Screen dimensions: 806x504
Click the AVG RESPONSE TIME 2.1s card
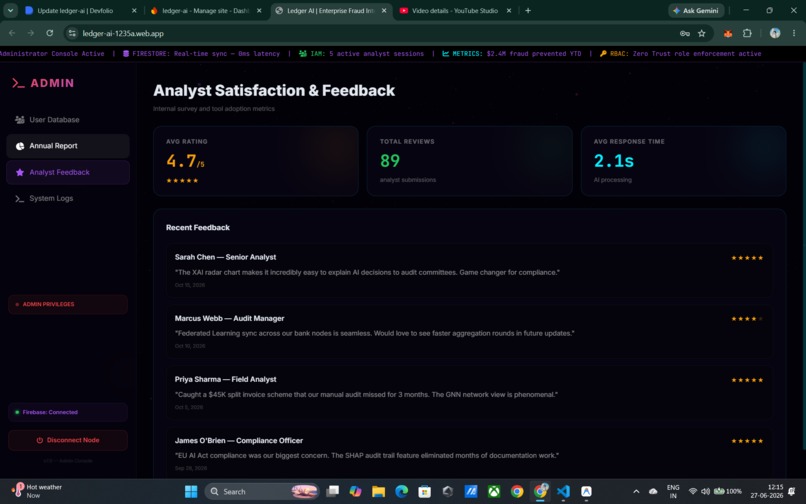pos(684,161)
